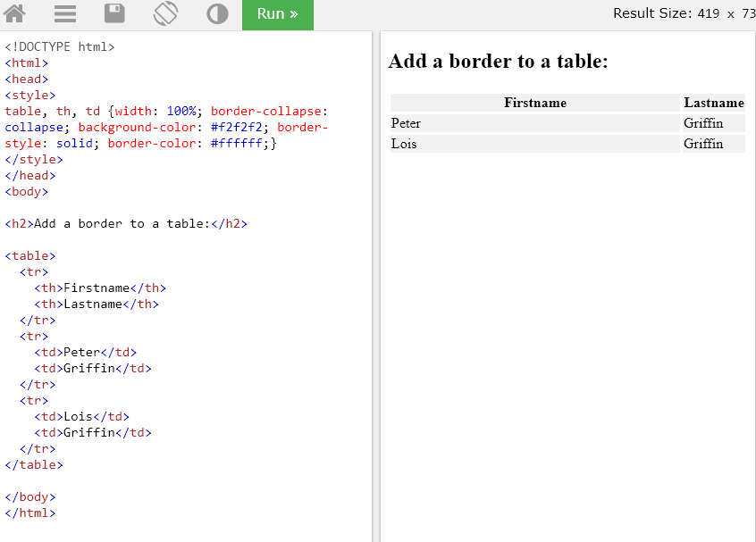The image size is (756, 542).
Task: Click the Lastname header cell in the result table
Action: [713, 102]
